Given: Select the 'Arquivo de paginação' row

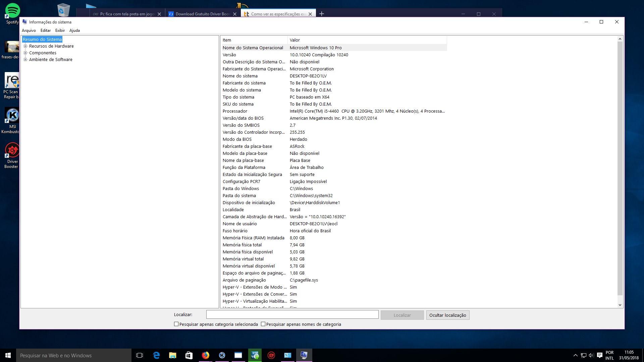Looking at the screenshot, I should click(x=334, y=280).
